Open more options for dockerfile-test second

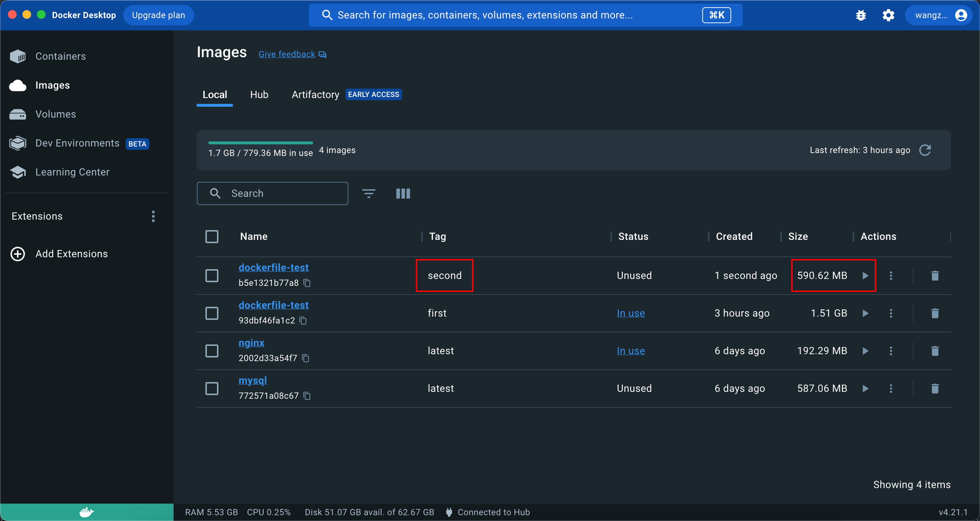[891, 275]
